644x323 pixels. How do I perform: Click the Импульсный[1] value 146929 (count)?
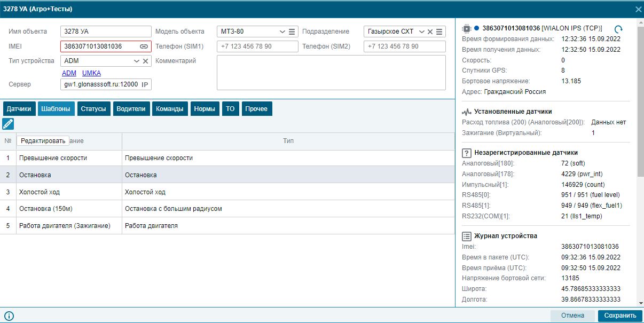point(583,185)
